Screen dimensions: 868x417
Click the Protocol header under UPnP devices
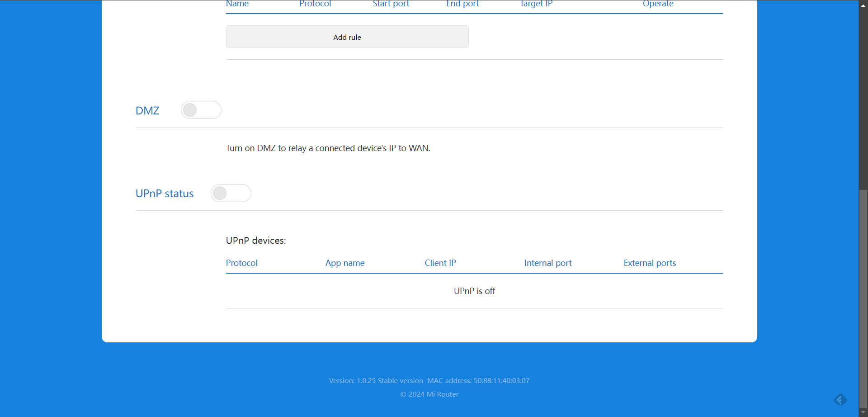coord(242,263)
